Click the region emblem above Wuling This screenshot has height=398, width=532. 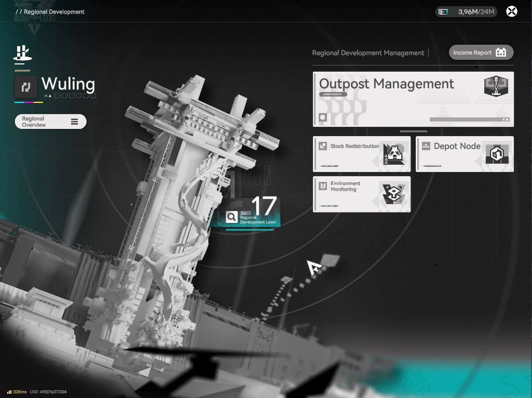coord(22,54)
